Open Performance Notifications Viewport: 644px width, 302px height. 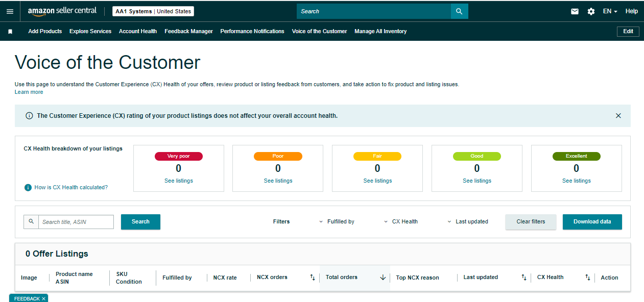tap(252, 32)
